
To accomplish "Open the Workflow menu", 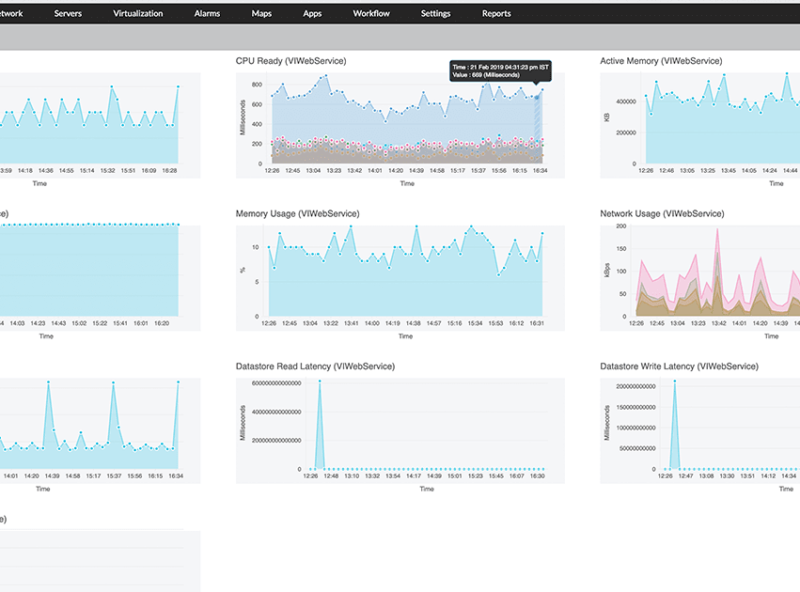I will click(x=370, y=13).
